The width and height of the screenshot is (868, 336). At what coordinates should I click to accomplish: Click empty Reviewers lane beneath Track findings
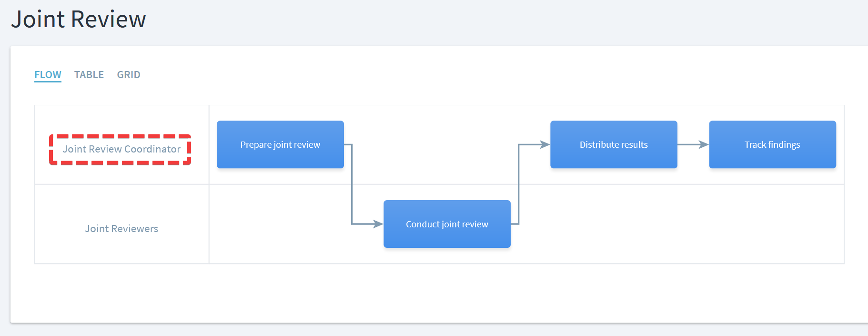pyautogui.click(x=772, y=224)
